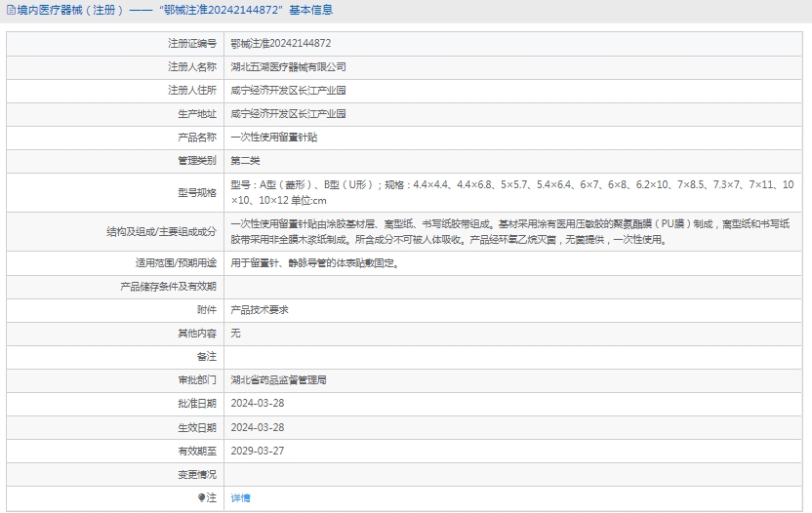Click the product name 一次性使用留置针贴
This screenshot has width=812, height=513.
tap(273, 138)
